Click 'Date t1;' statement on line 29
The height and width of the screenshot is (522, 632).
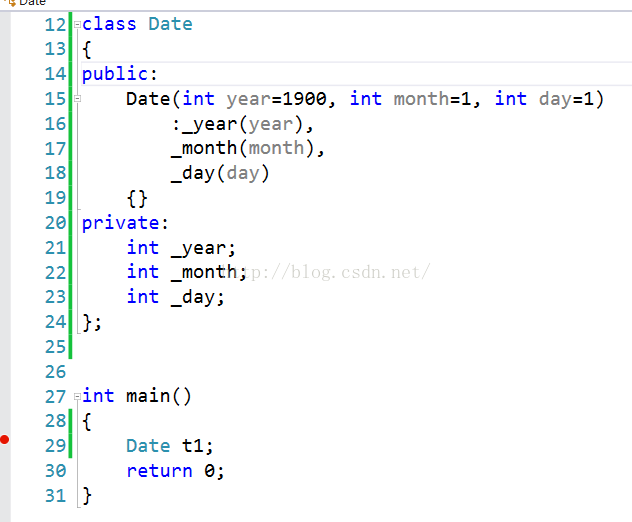pyautogui.click(x=170, y=446)
